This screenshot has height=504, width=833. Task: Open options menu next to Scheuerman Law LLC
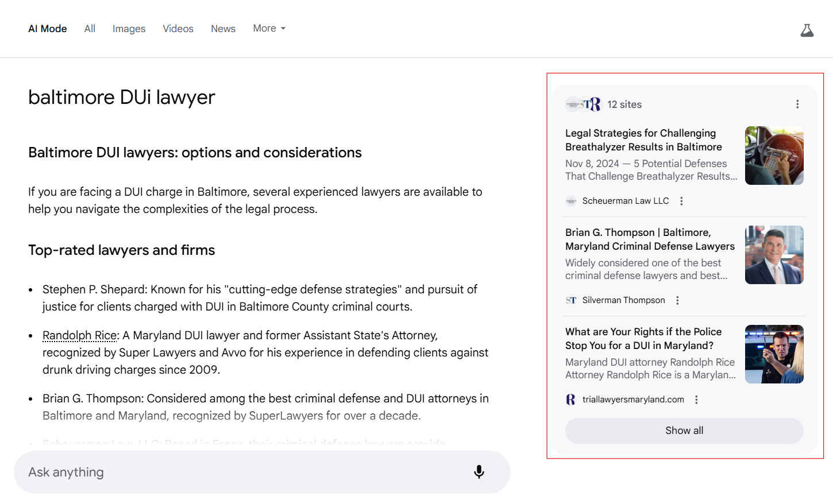click(681, 201)
